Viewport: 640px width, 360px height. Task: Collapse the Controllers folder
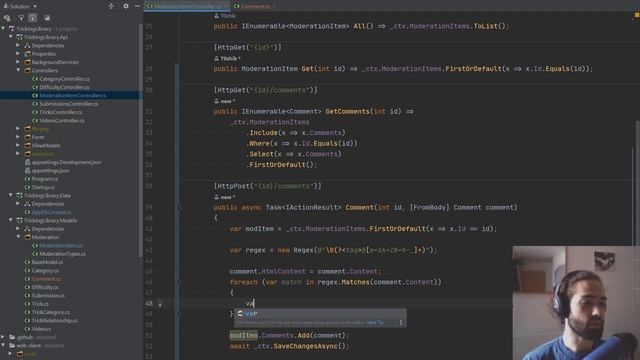point(18,70)
